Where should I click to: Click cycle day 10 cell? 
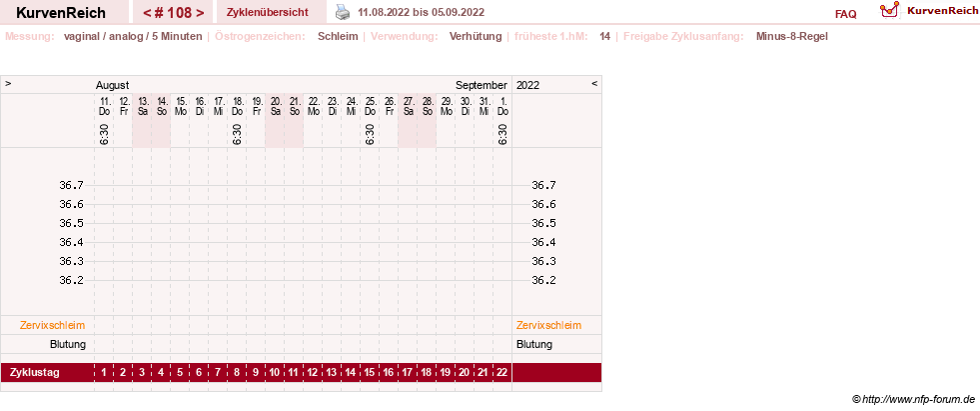point(275,373)
